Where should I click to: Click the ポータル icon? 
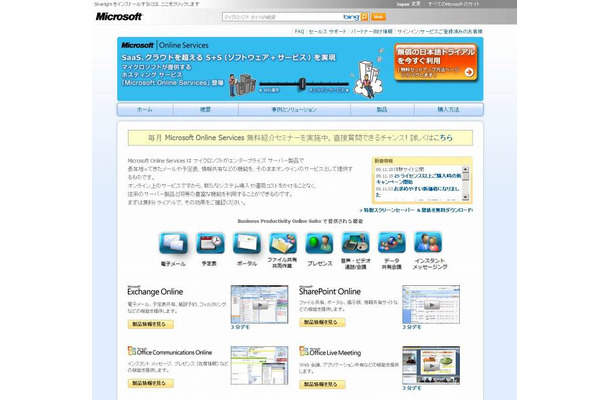pyautogui.click(x=247, y=243)
